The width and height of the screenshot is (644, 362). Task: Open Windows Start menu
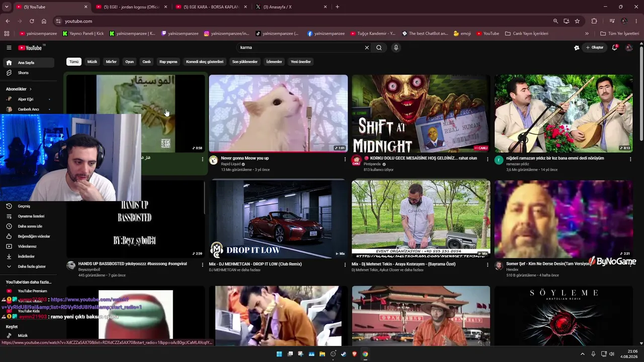[279, 354]
